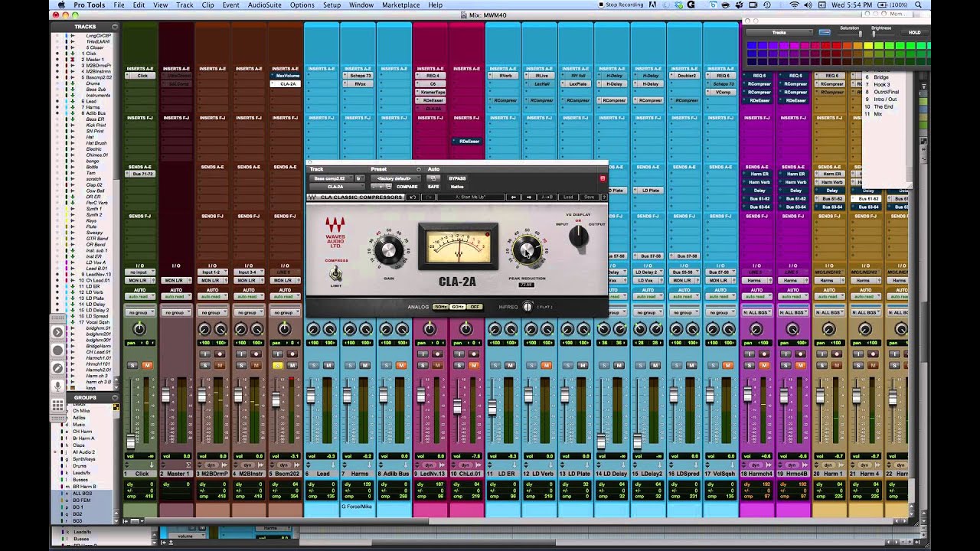980x551 pixels.
Task: Open the Event menu
Action: [x=230, y=5]
